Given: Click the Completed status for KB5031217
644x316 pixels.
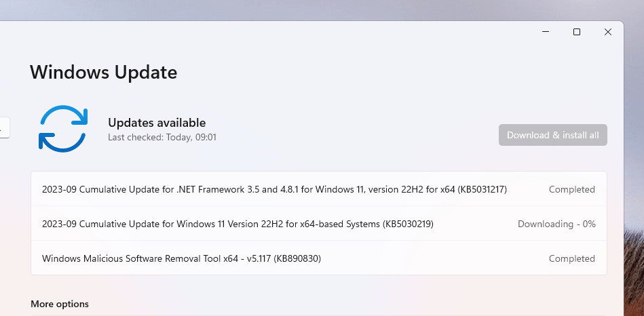Looking at the screenshot, I should point(571,189).
